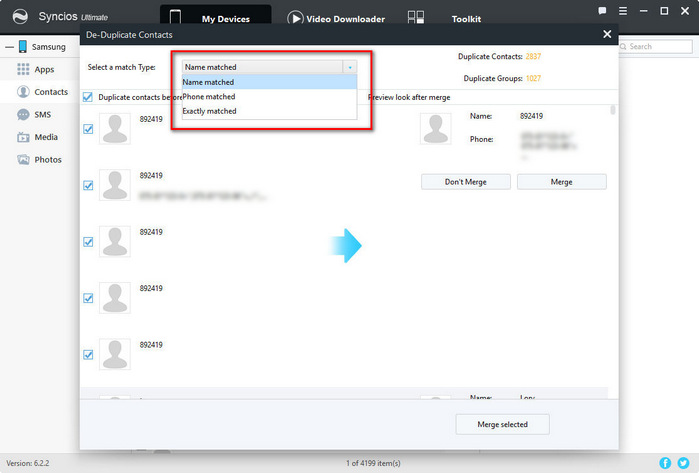Uncheck the second 892419 contact checkbox
Viewport: 699px width, 473px height.
tap(88, 185)
